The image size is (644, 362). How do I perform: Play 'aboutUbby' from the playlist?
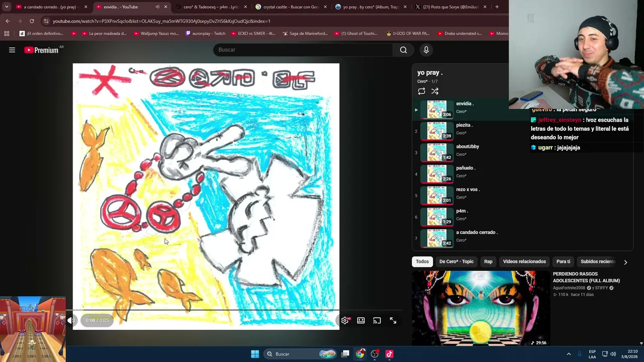[x=522, y=152]
